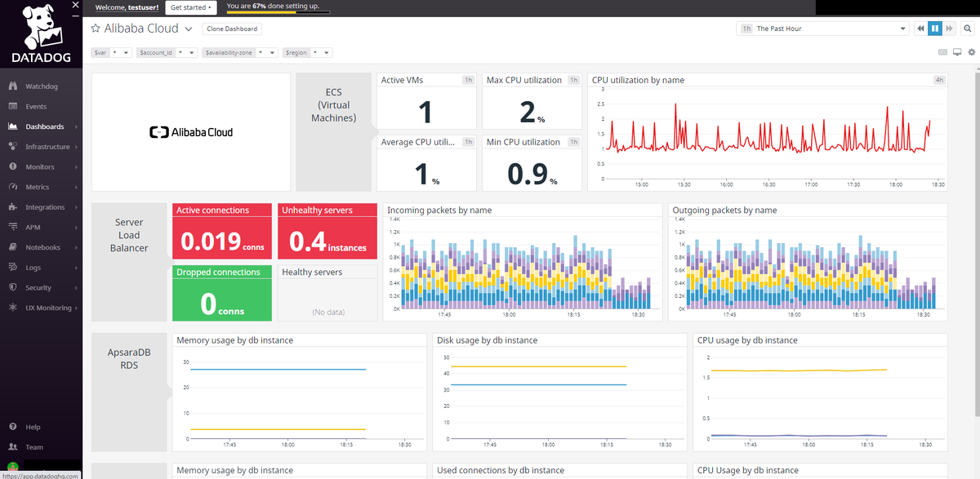Click the Security shield icon
Screen dimensions: 980x479
pos(12,287)
